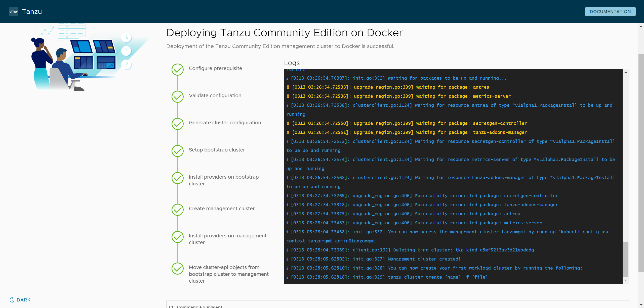Click the 'Create management cluster' step label
Viewport: 644px width, 308px height.
[222, 209]
